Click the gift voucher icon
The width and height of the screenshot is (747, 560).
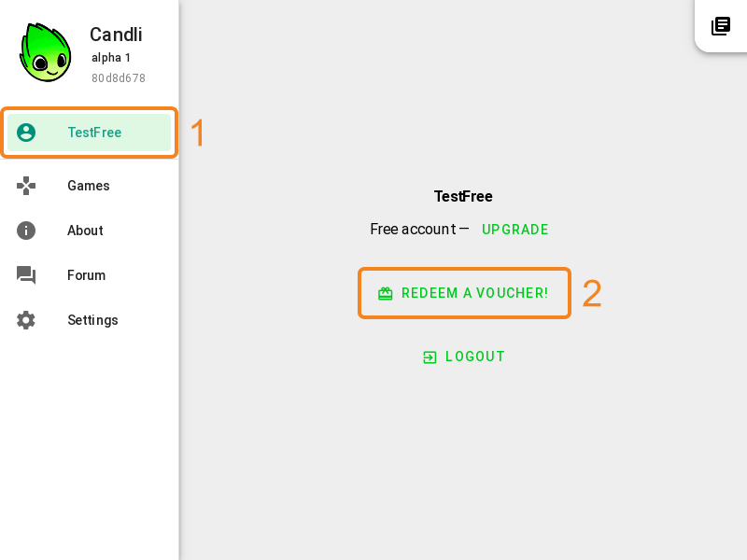(x=386, y=294)
